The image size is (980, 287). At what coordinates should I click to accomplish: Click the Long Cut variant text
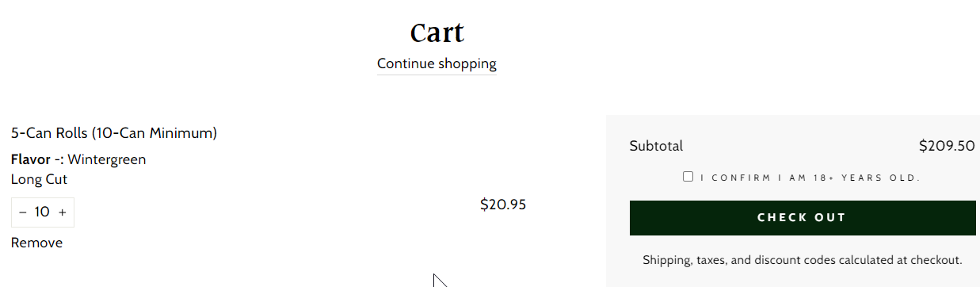[39, 180]
